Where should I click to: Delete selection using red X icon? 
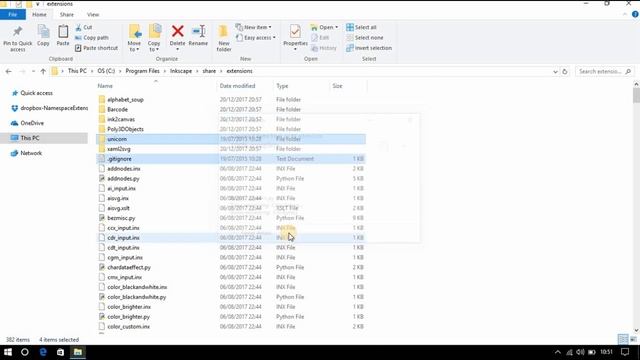[x=177, y=32]
